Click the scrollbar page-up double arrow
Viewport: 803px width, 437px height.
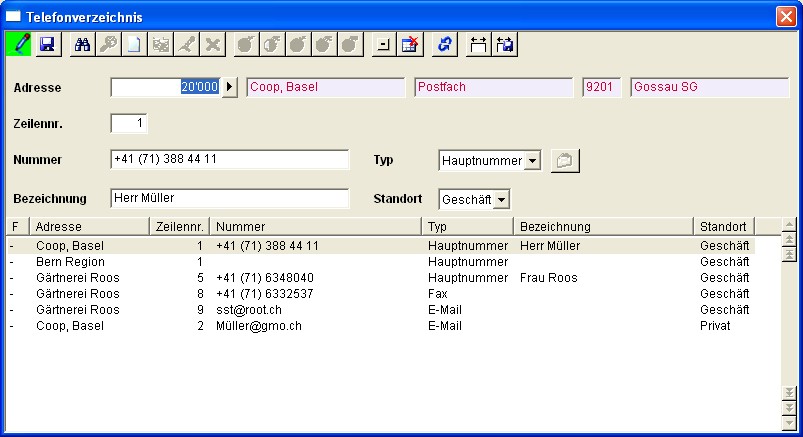pos(789,239)
